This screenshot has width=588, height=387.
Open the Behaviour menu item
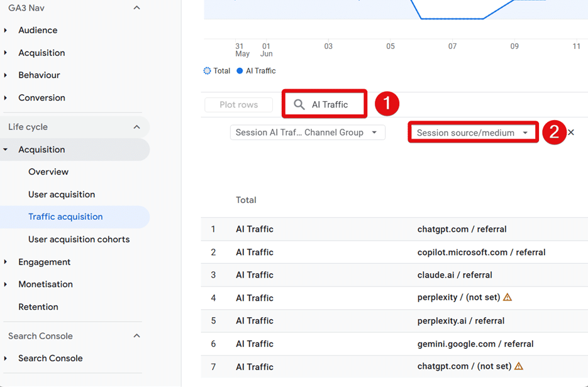39,75
